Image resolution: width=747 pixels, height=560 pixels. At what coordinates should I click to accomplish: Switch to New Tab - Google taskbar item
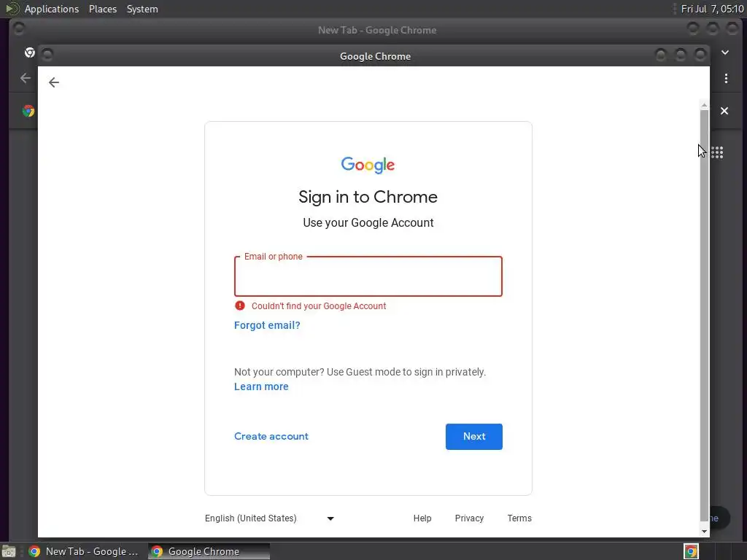[84, 551]
